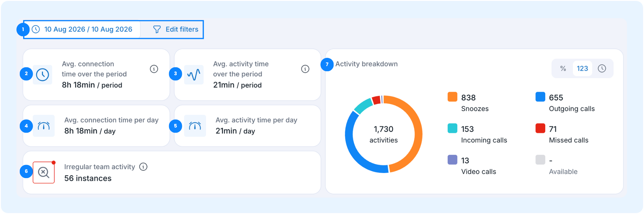Image resolution: width=644 pixels, height=214 pixels.
Task: Click the irregular activity magnifier icon
Action: pyautogui.click(x=44, y=172)
